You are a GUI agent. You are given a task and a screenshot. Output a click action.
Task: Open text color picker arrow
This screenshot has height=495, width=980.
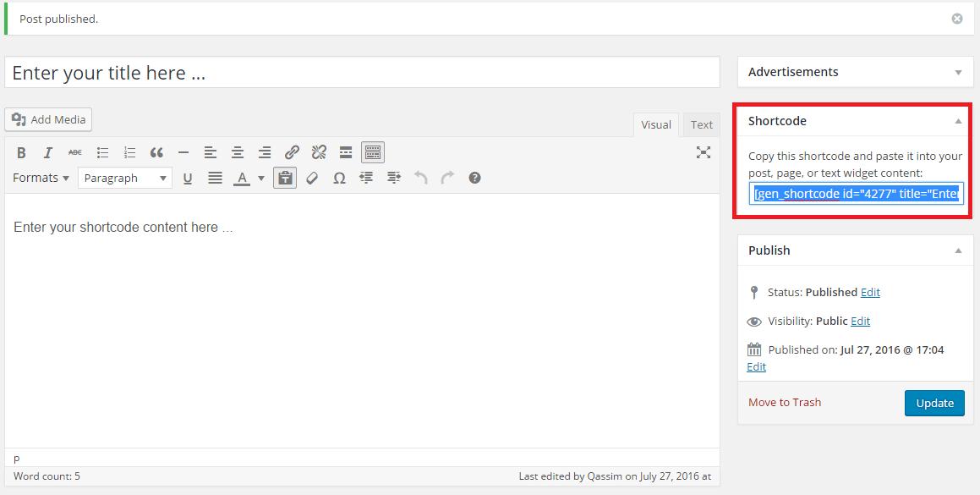pyautogui.click(x=261, y=179)
